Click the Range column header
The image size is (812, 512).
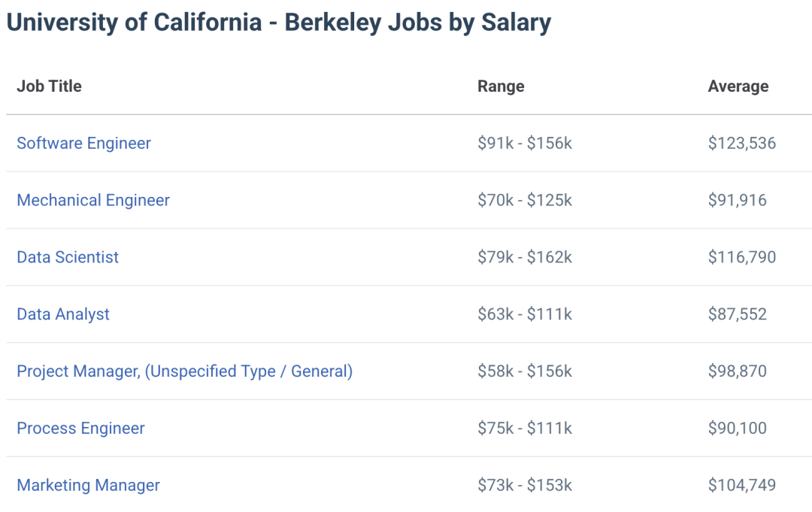[501, 86]
